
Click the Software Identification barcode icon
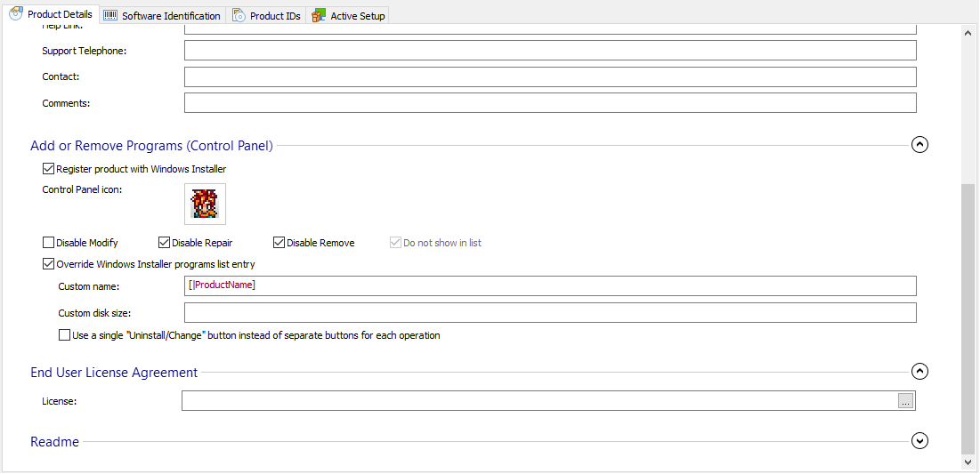tap(109, 16)
